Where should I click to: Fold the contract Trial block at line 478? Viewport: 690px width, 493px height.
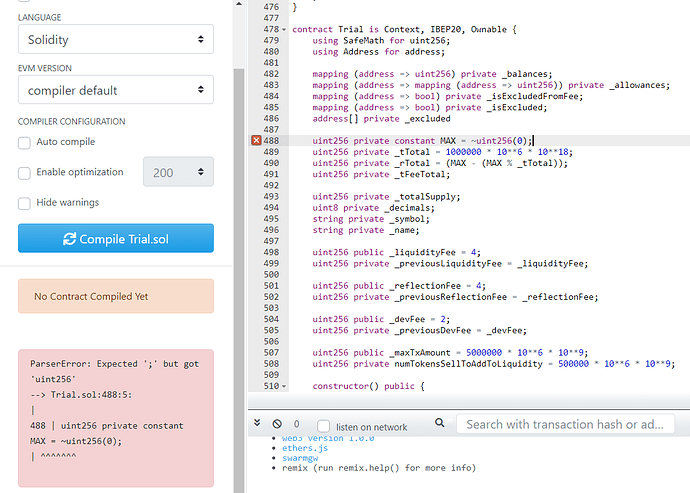tap(284, 29)
